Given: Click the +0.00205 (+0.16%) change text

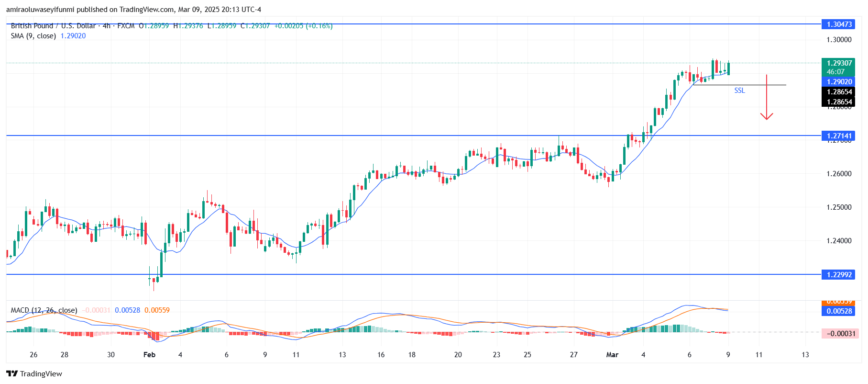Looking at the screenshot, I should coord(303,26).
